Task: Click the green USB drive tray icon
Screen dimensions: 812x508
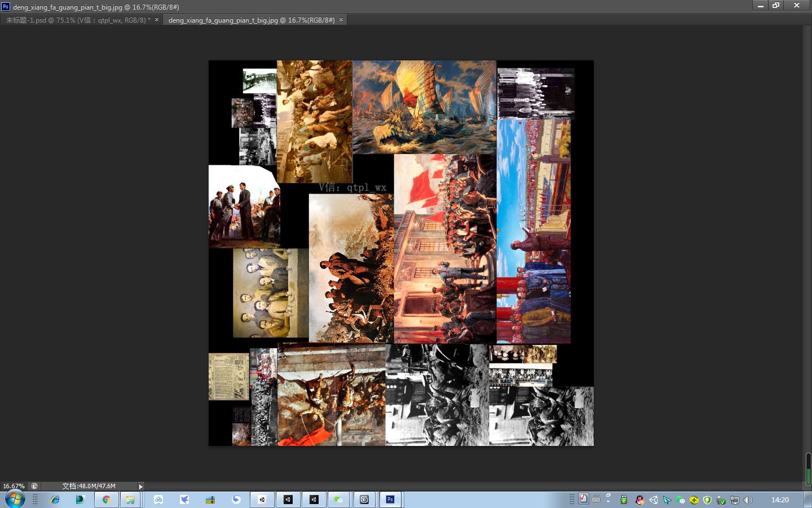Action: pos(624,500)
